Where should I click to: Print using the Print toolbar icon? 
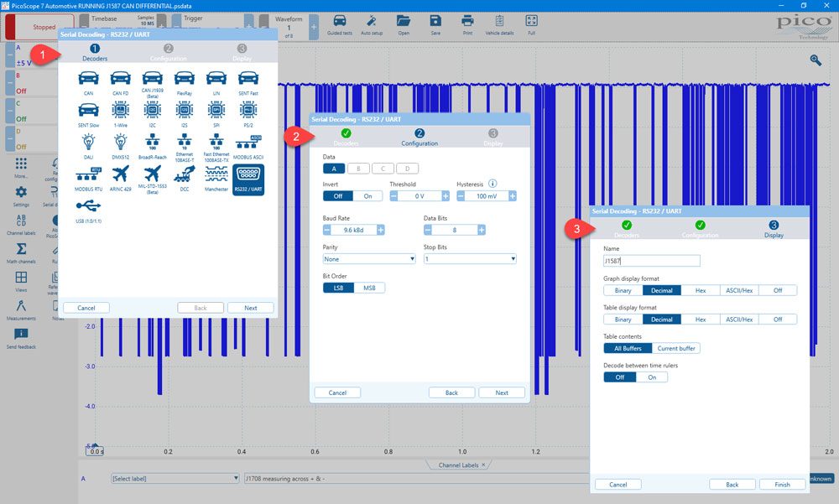[467, 24]
